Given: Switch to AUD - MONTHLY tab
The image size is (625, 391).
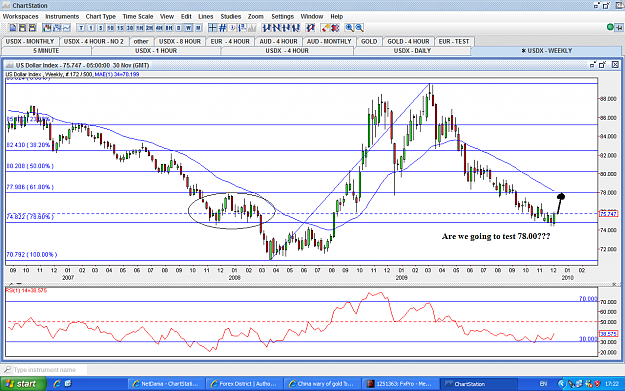Looking at the screenshot, I should pos(329,41).
